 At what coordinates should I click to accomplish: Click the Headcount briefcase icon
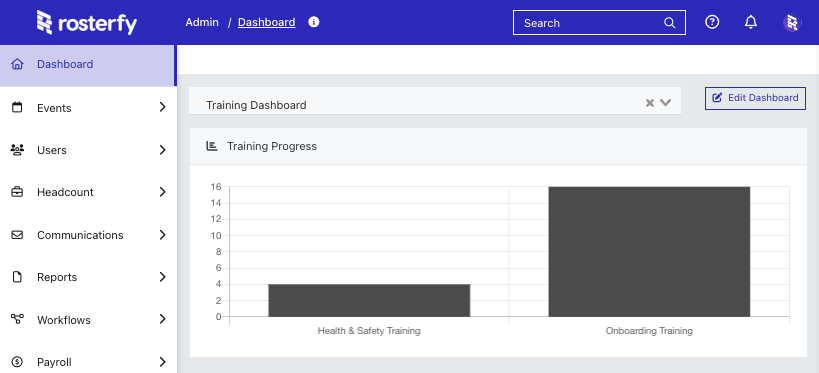[x=17, y=192]
